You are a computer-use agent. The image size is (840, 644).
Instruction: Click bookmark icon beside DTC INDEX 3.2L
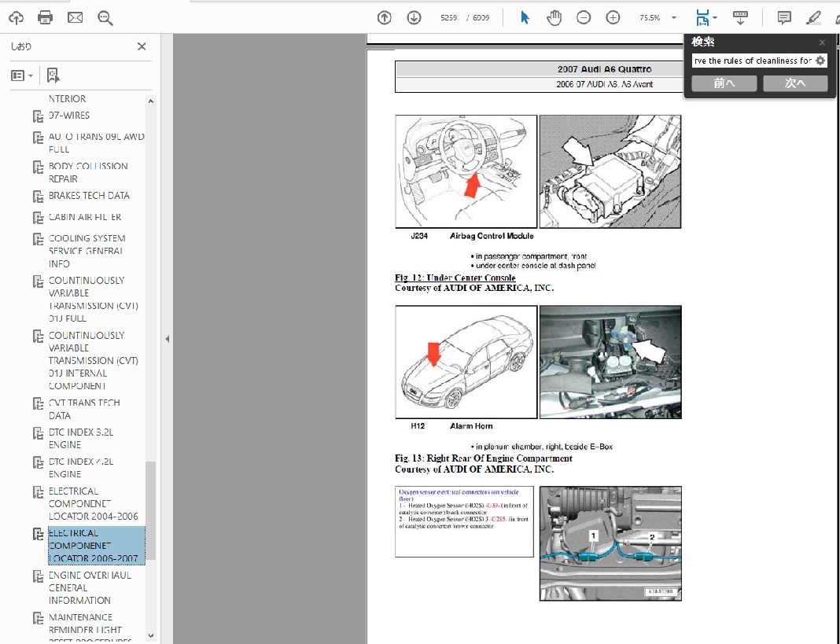tap(38, 432)
